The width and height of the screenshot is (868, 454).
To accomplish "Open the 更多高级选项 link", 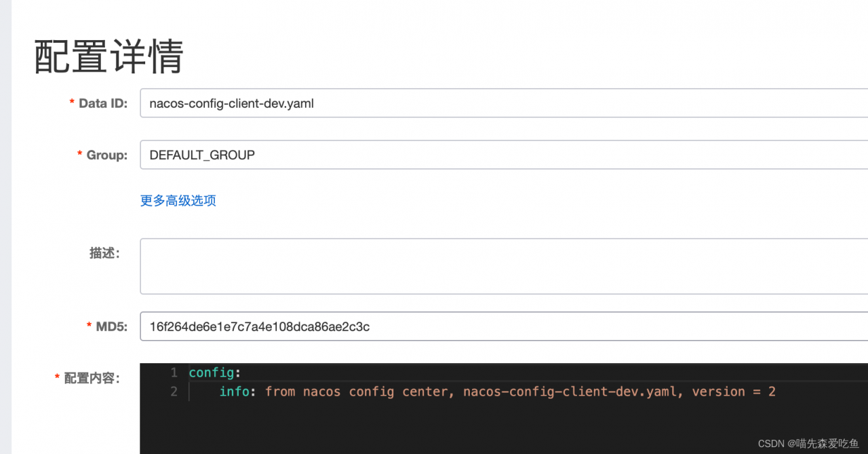I will coord(178,200).
